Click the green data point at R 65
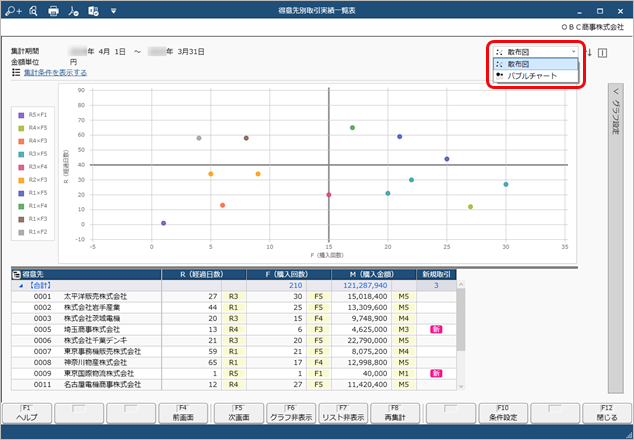The height and width of the screenshot is (440, 634). pos(352,128)
